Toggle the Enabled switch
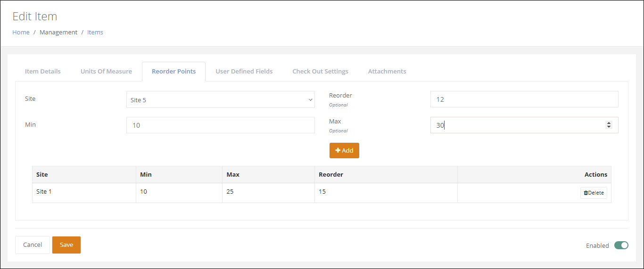 point(621,245)
